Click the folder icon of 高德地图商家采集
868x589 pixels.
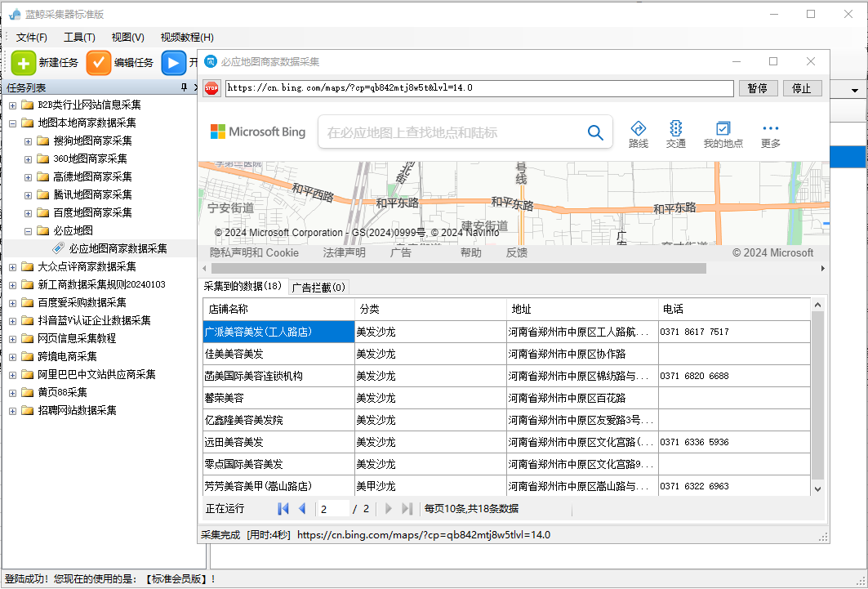[x=42, y=176]
